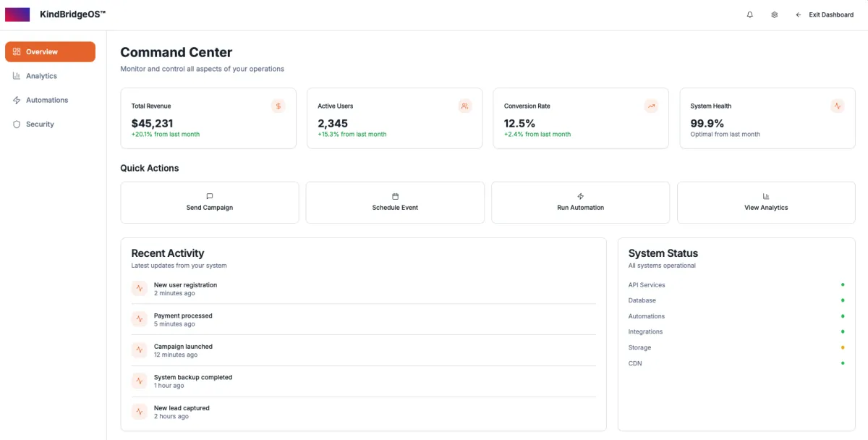Click the users icon on Active Users
This screenshot has height=440, width=868.
pyautogui.click(x=465, y=106)
